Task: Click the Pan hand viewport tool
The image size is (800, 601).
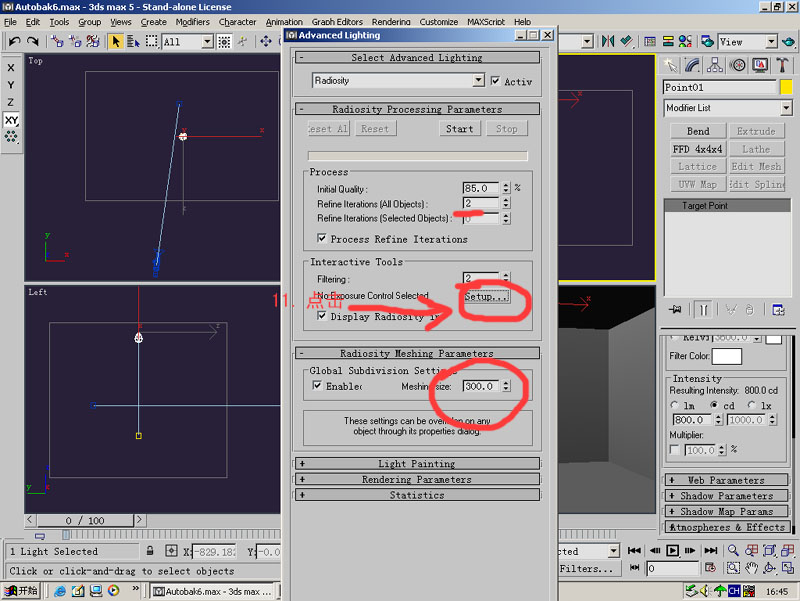Action: 751,568
